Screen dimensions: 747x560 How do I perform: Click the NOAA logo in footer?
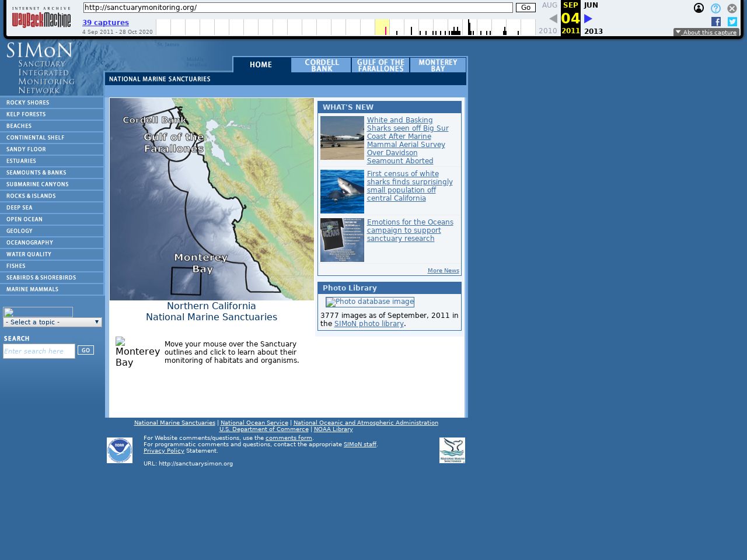coord(120,450)
